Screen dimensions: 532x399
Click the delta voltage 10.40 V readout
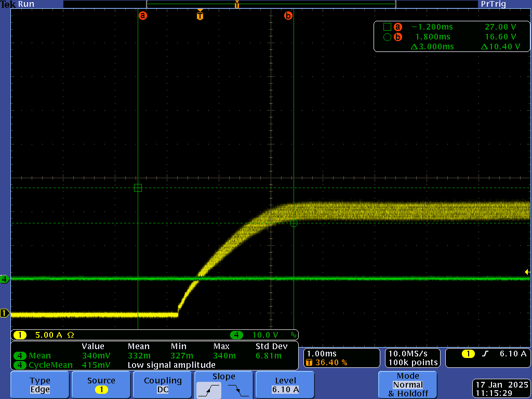tap(500, 46)
